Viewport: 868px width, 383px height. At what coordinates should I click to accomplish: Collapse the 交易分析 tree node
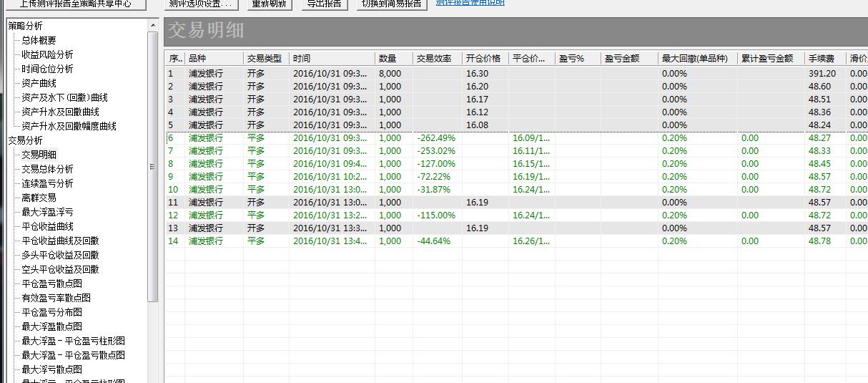click(x=25, y=140)
